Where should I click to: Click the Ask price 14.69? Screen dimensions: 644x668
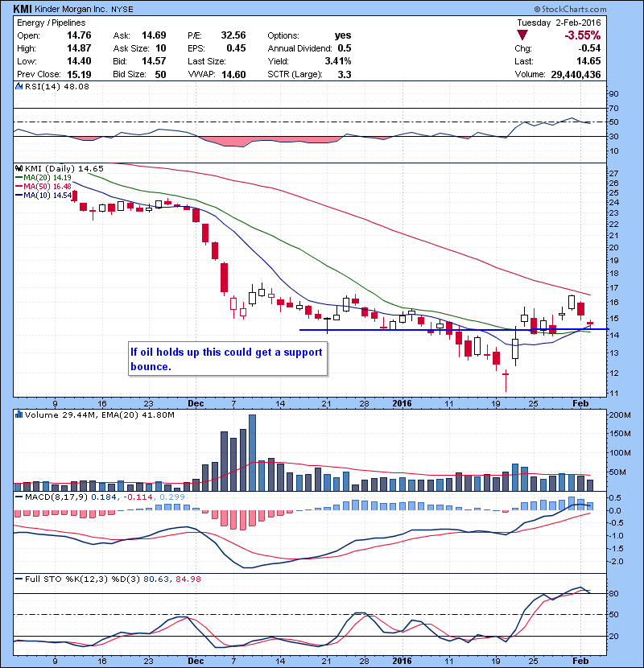coord(154,35)
